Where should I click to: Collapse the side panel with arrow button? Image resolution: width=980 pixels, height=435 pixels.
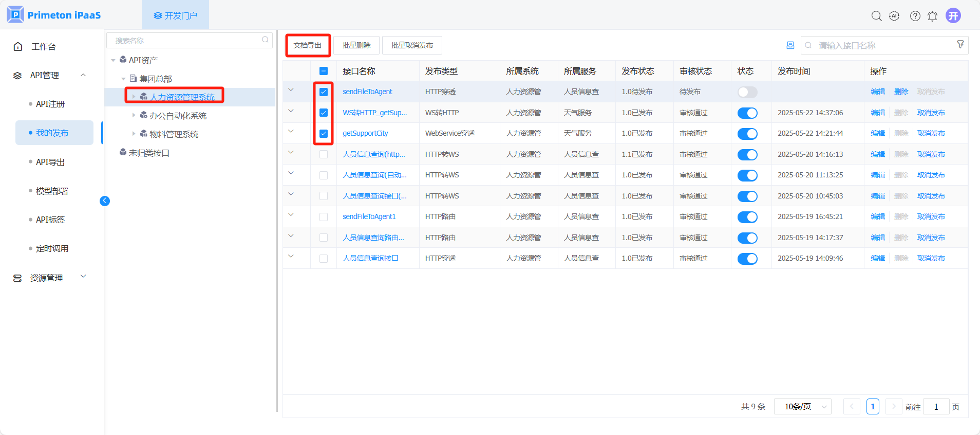tap(105, 201)
